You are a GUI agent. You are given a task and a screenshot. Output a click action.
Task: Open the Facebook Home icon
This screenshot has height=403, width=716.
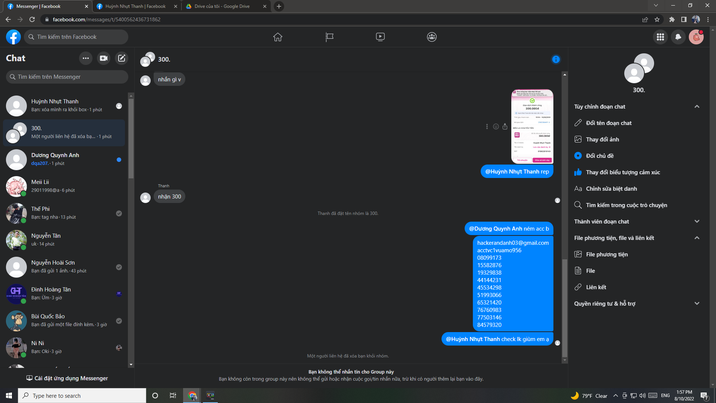277,37
